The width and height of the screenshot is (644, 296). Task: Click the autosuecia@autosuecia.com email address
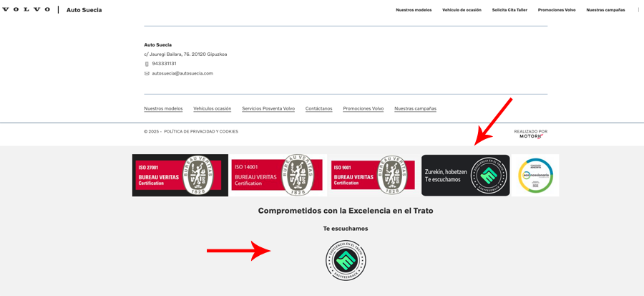pyautogui.click(x=182, y=74)
